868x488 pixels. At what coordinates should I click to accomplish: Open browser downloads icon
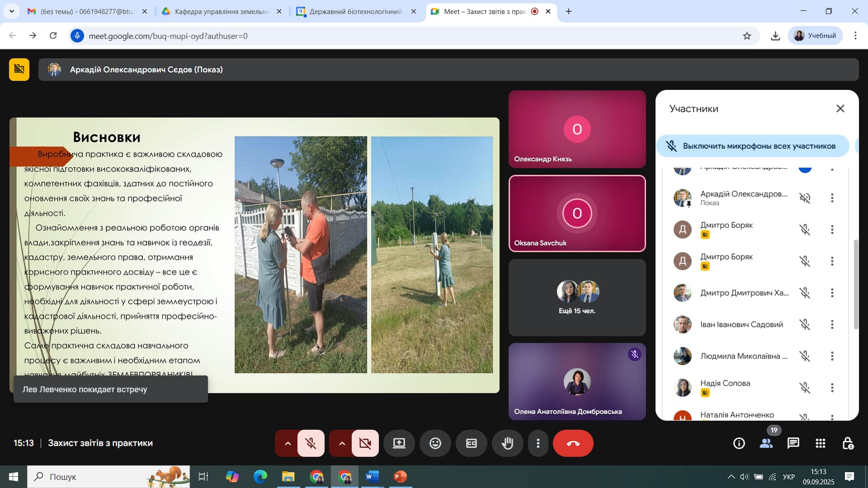coord(775,36)
